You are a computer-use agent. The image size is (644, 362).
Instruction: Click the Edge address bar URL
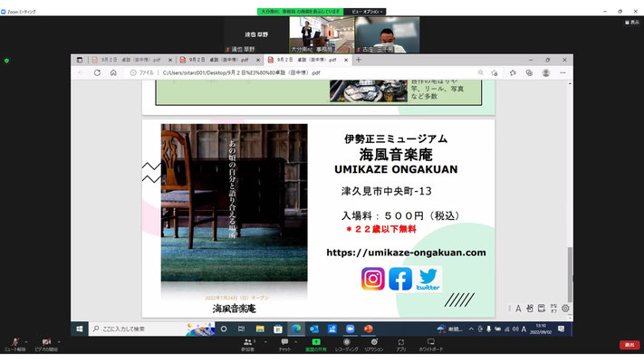tap(241, 72)
